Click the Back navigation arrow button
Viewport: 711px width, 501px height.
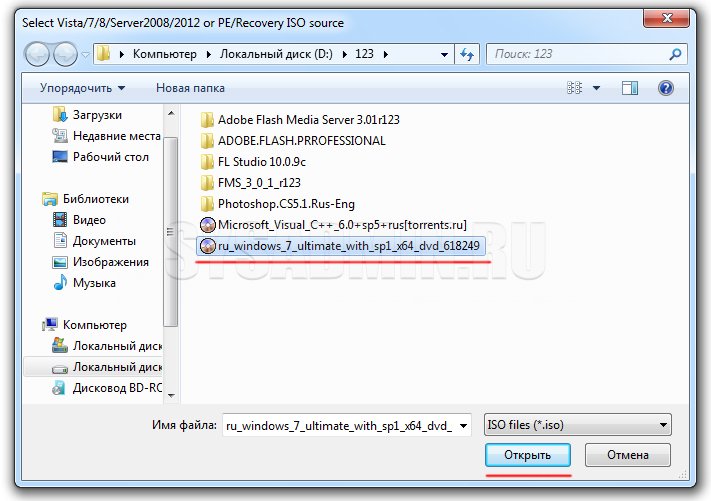point(38,54)
